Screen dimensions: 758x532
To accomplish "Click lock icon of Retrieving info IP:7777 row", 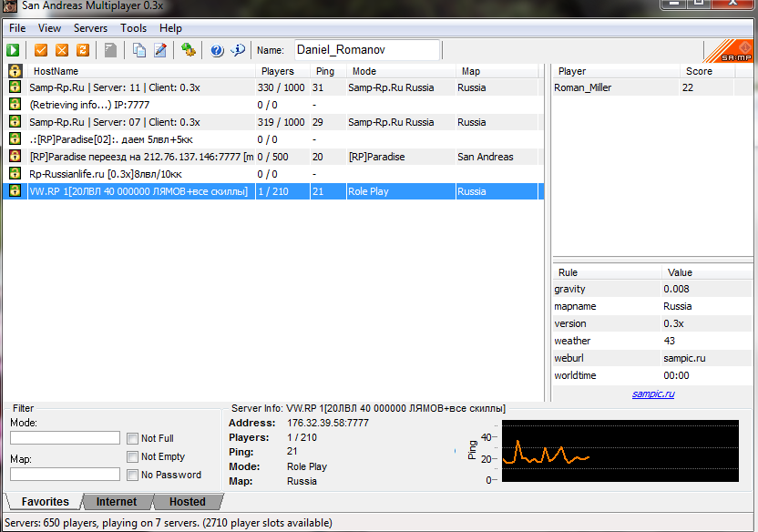I will (x=15, y=105).
